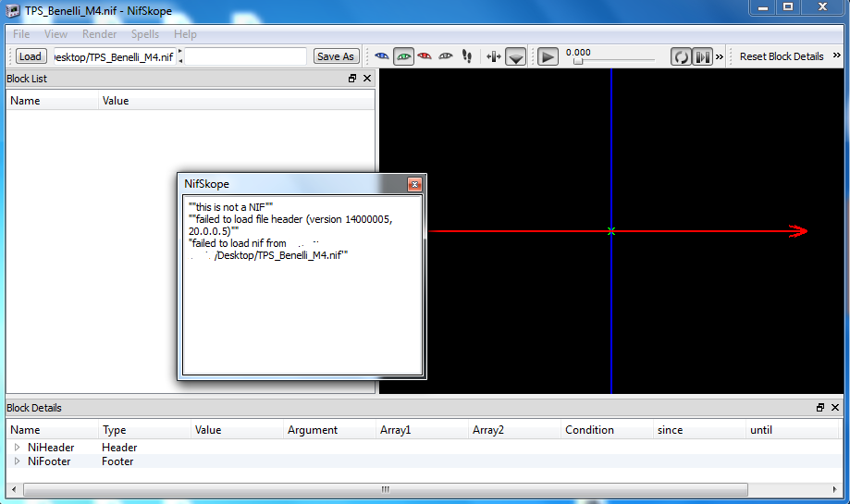Screen dimensions: 850x504
Task: Select the gray eye User view icon
Action: pyautogui.click(x=446, y=56)
